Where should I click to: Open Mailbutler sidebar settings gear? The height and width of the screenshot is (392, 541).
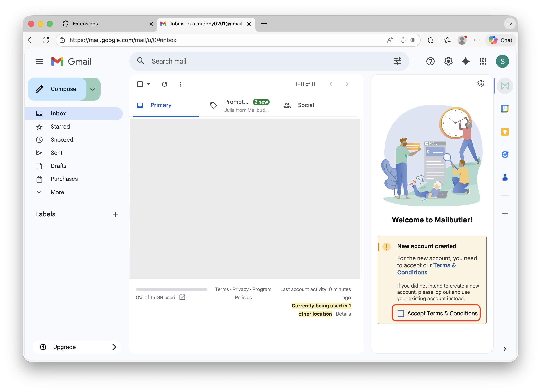tap(480, 84)
